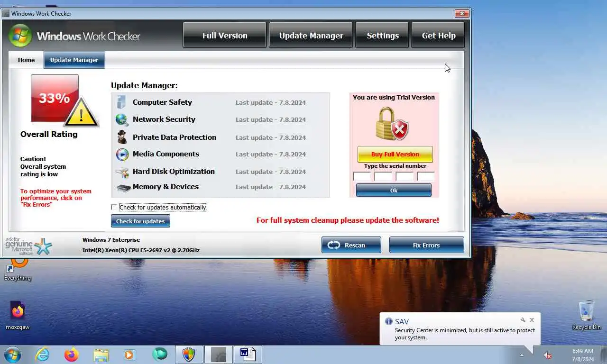Click the Hard Disk Optimization label

174,172
